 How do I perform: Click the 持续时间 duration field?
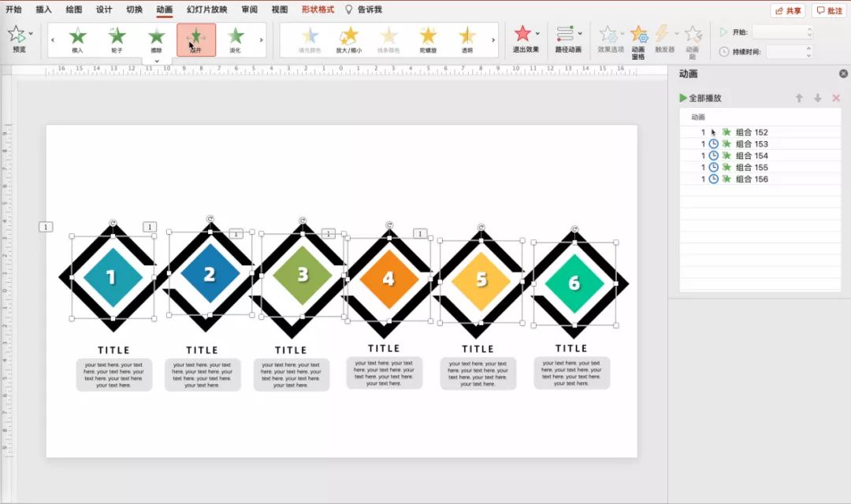click(785, 51)
